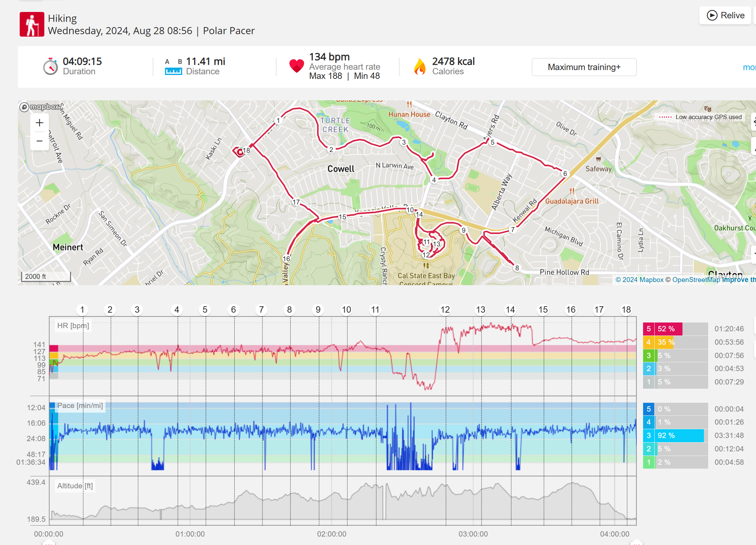Click the calories flame icon
Viewport: 756px width, 545px height.
tap(419, 67)
